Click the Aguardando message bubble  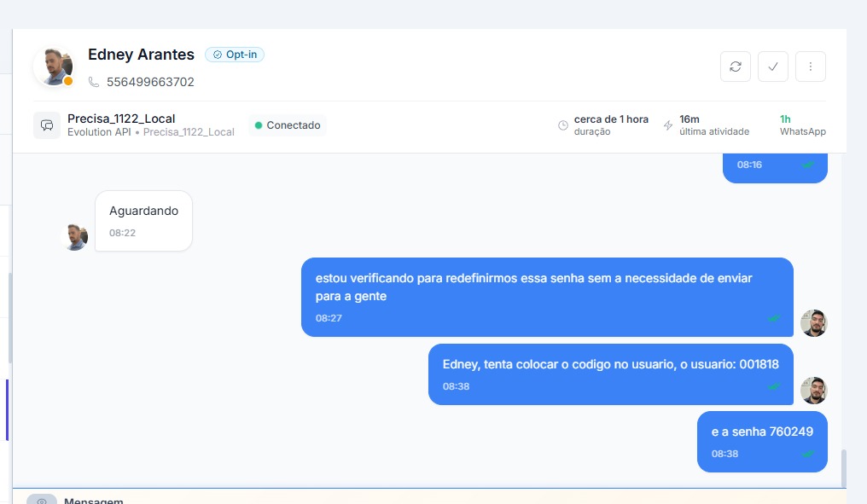[143, 220]
